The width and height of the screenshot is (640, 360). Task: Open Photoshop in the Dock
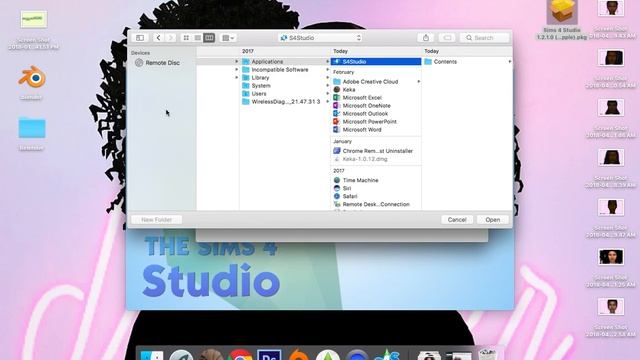tap(269, 355)
